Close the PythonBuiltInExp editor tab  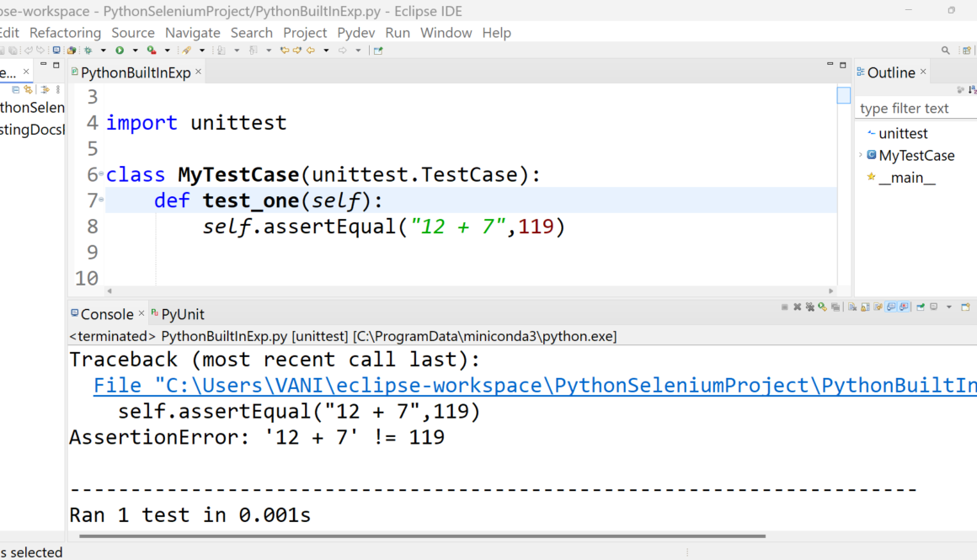199,72
